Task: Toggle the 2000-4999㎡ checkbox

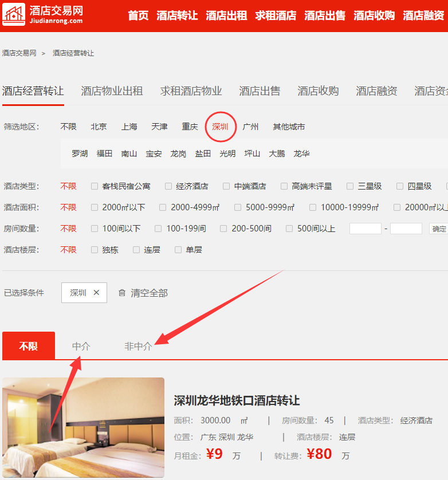Action: coord(163,207)
